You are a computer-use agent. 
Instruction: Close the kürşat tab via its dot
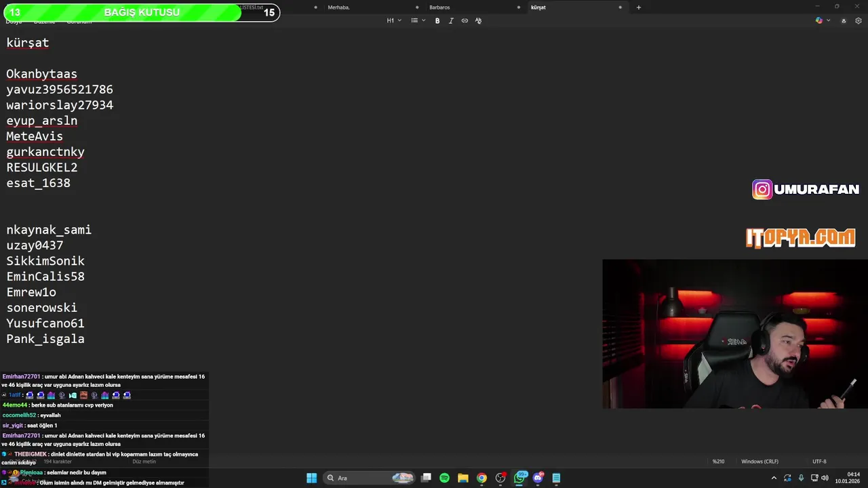620,7
